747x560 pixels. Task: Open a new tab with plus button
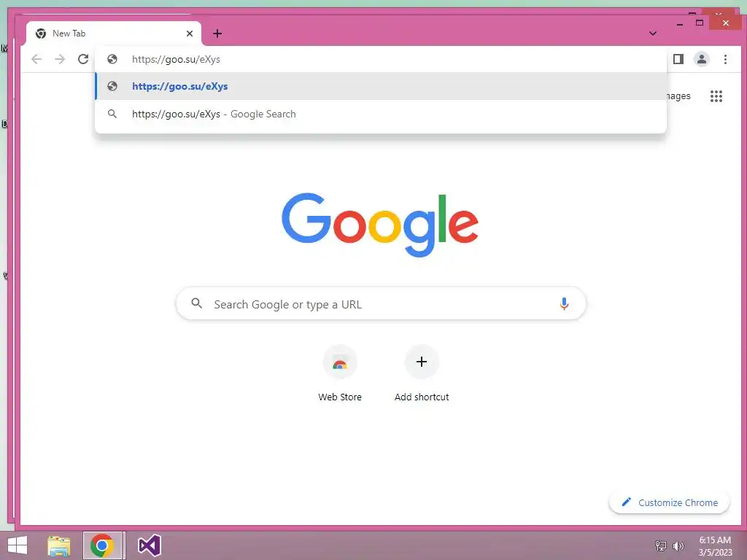point(217,34)
